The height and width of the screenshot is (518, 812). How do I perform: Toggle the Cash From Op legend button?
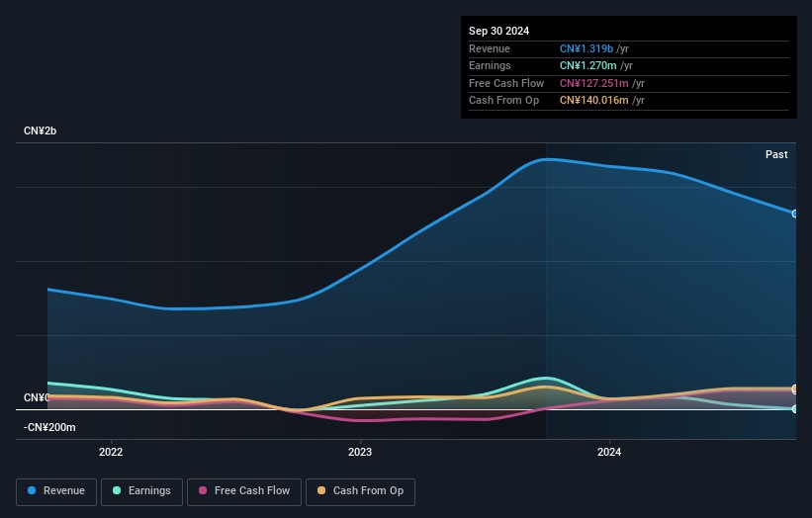pos(360,491)
